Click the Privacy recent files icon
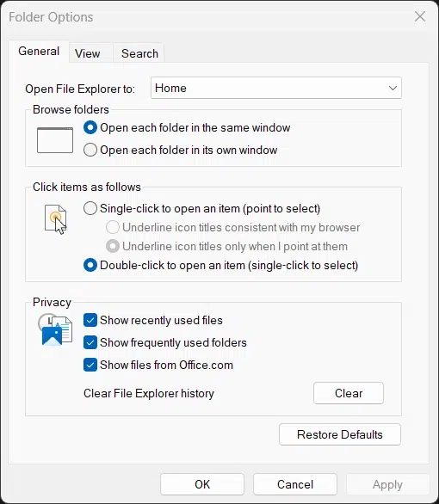 pos(55,329)
